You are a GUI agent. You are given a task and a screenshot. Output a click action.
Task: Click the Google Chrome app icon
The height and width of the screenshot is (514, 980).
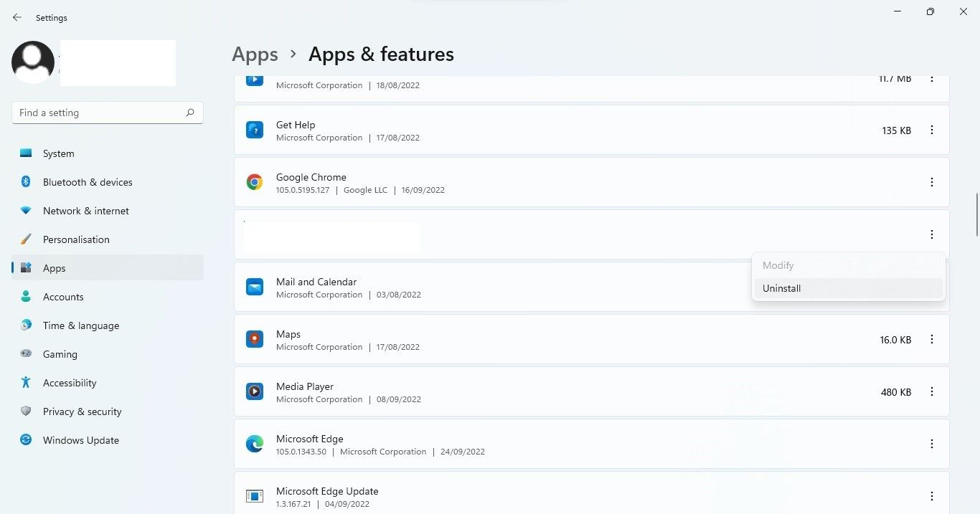pyautogui.click(x=255, y=182)
